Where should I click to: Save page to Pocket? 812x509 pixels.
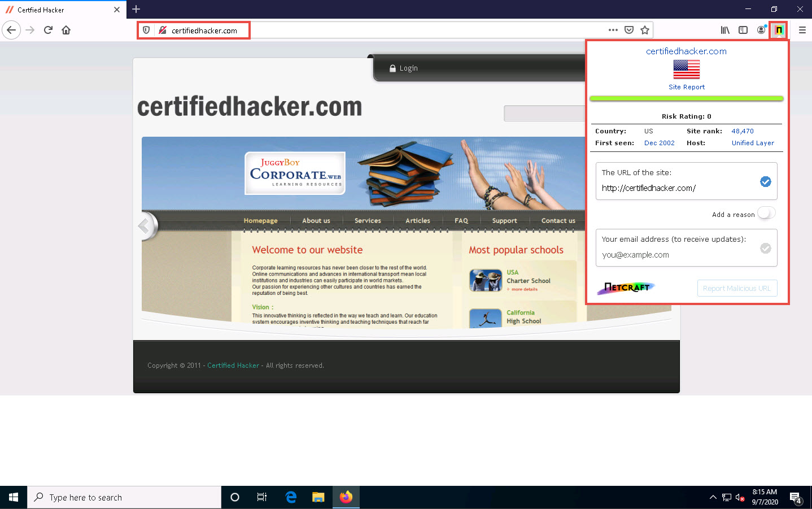tap(629, 30)
